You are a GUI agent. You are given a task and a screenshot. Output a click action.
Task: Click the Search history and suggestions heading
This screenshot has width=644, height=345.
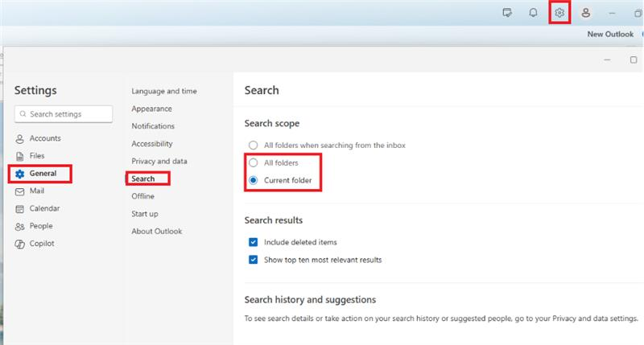tap(310, 300)
